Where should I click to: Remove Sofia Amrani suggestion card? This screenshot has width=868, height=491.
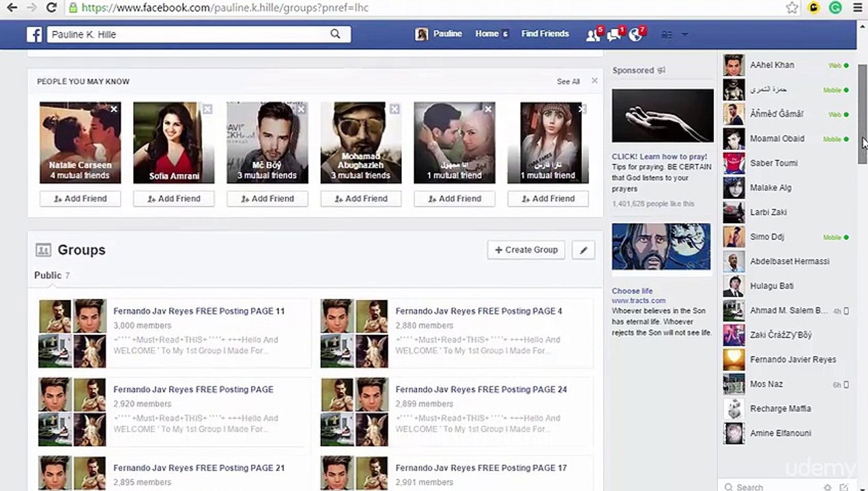point(207,109)
